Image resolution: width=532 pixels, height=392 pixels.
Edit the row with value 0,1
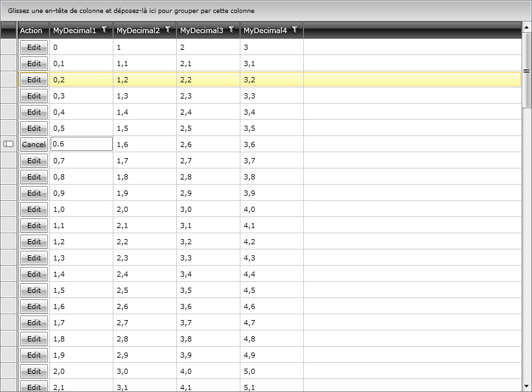pyautogui.click(x=34, y=63)
